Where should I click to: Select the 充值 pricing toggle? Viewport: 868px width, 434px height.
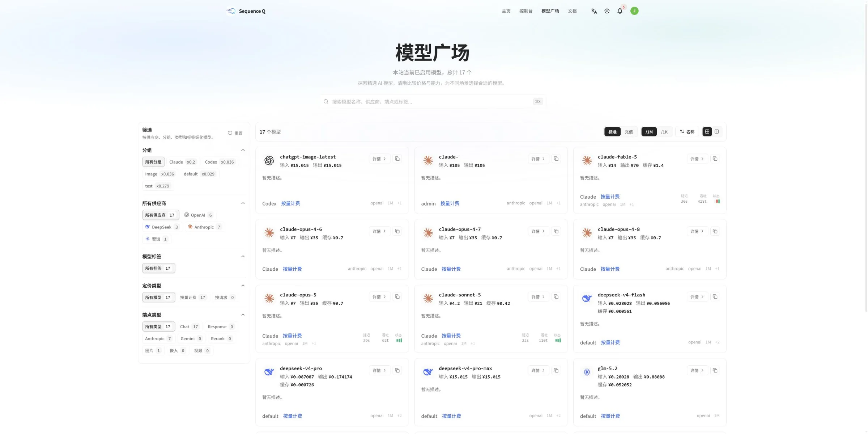[629, 132]
